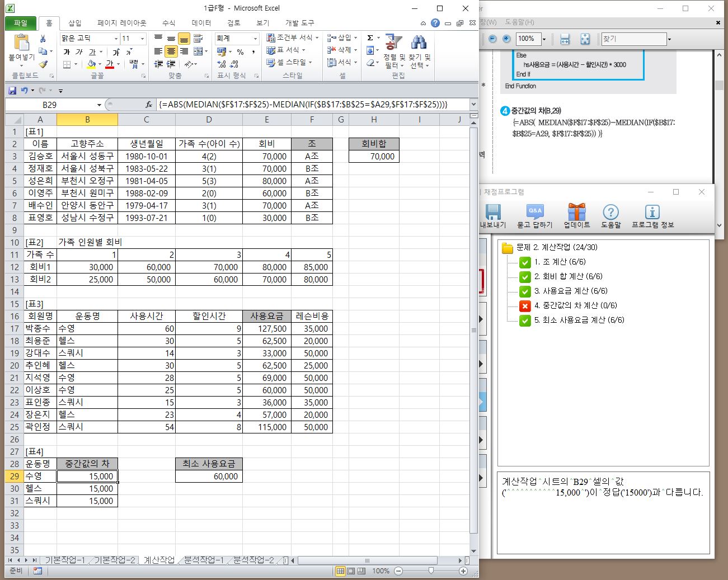The height and width of the screenshot is (580, 728).
Task: Toggle bold (가) formatting
Action: (67, 51)
